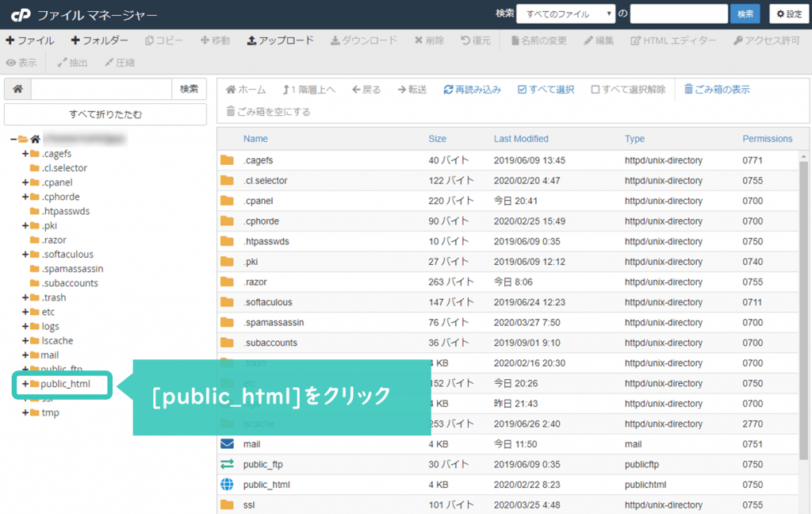Click 転送 forward navigation
Screen dimensions: 812x514
[x=412, y=90]
